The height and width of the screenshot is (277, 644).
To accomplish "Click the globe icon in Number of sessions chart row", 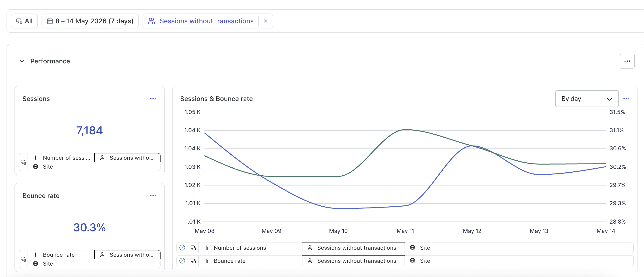I will [x=413, y=248].
